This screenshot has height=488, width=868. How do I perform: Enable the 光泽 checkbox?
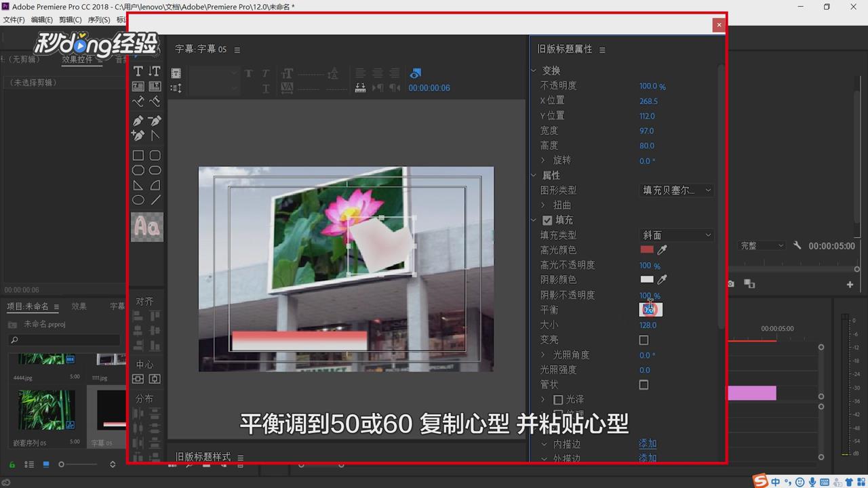558,400
